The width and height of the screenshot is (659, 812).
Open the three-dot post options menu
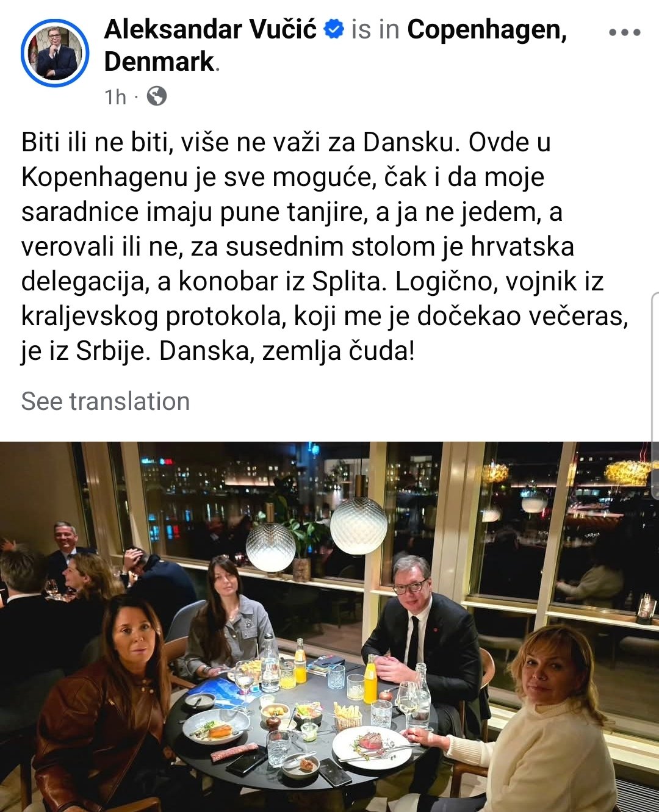pos(624,32)
